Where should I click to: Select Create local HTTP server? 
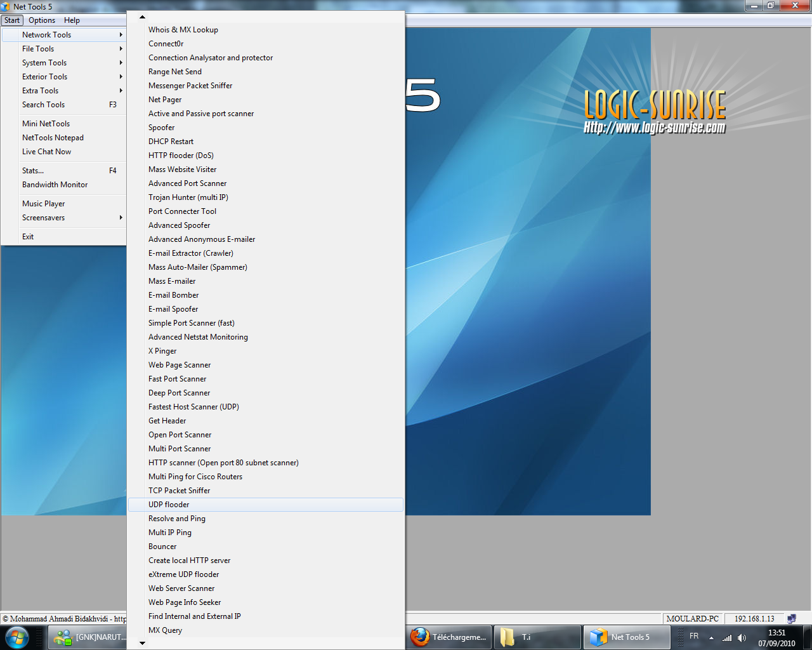(x=266, y=560)
